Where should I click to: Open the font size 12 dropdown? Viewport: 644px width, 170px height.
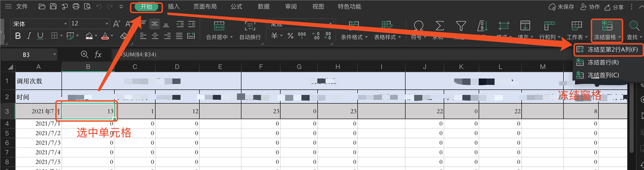click(x=106, y=24)
